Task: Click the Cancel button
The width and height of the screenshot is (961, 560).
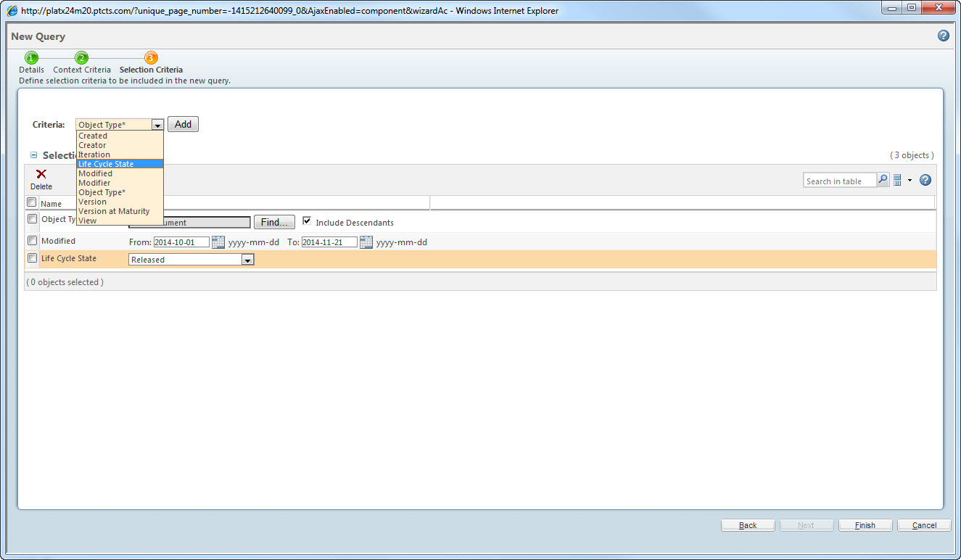Action: (924, 525)
